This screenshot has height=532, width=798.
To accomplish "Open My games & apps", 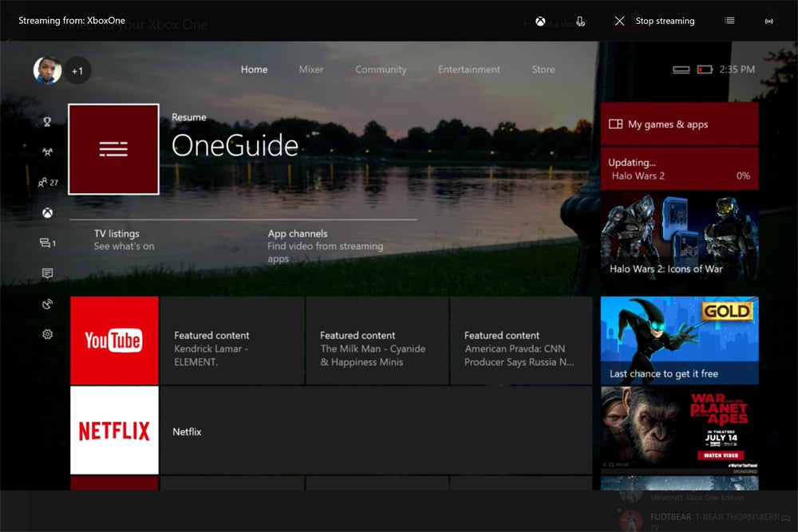I will tap(680, 124).
